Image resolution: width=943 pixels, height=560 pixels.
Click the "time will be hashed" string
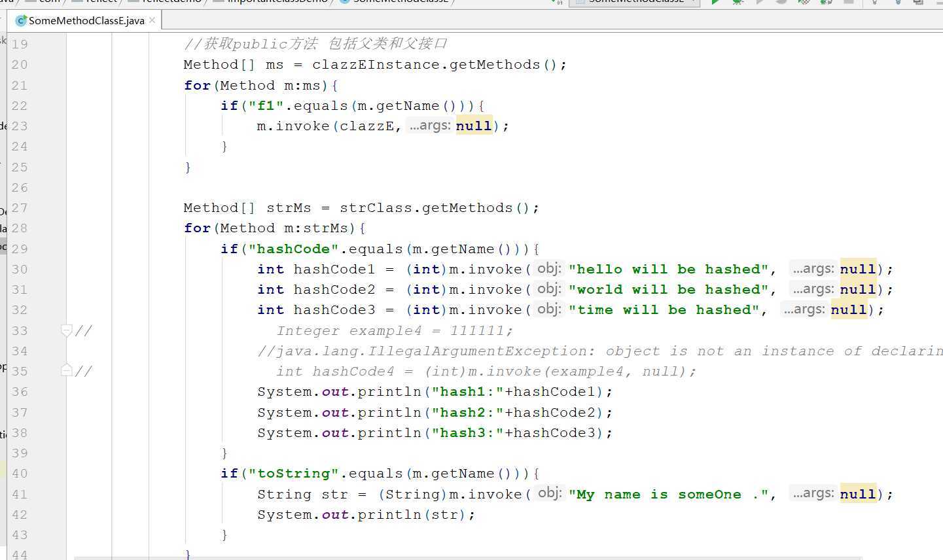pyautogui.click(x=664, y=309)
